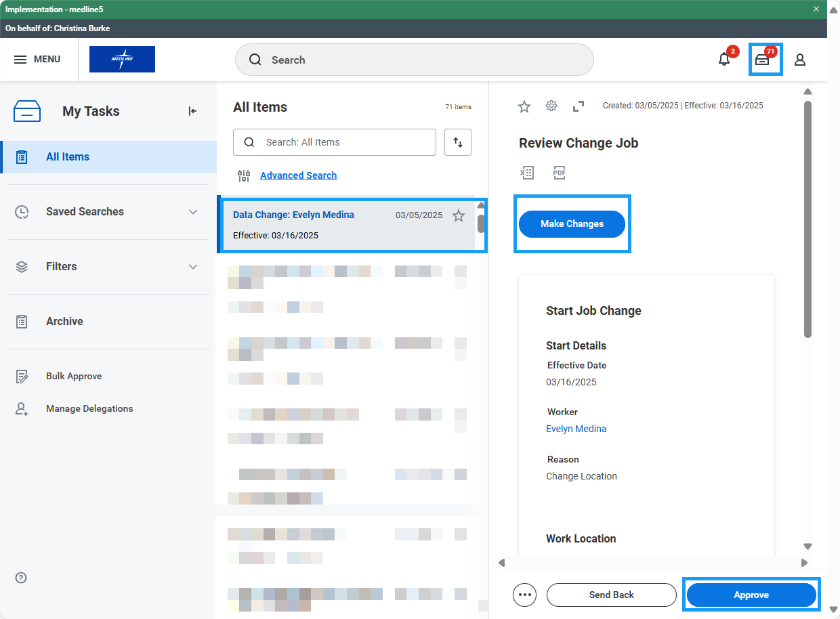Select Archive in the sidebar

pos(64,322)
